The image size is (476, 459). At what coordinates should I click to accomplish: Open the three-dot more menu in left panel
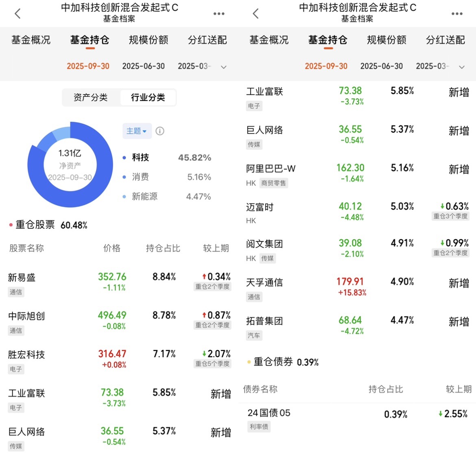(x=218, y=14)
